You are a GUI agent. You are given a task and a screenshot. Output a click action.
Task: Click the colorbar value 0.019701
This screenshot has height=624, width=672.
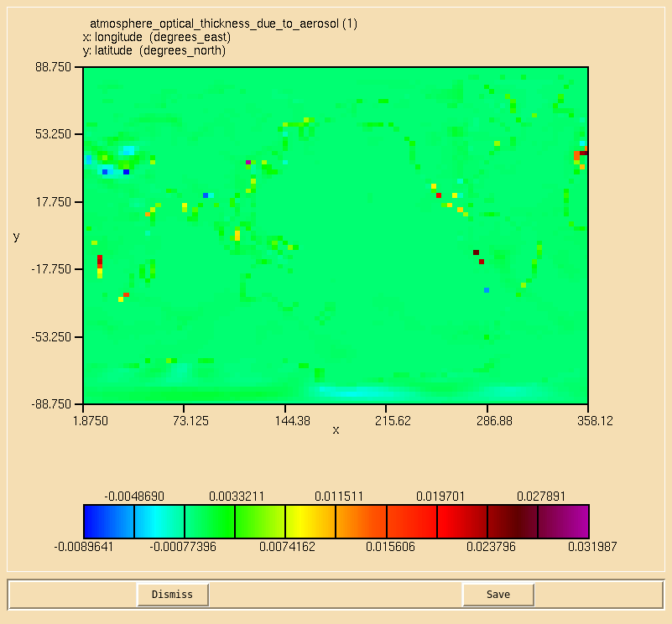(440, 497)
